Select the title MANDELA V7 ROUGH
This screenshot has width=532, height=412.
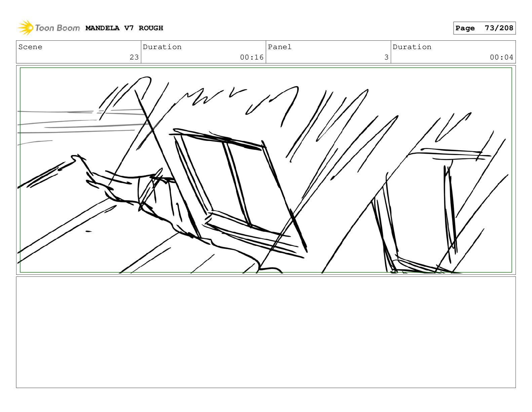[124, 28]
